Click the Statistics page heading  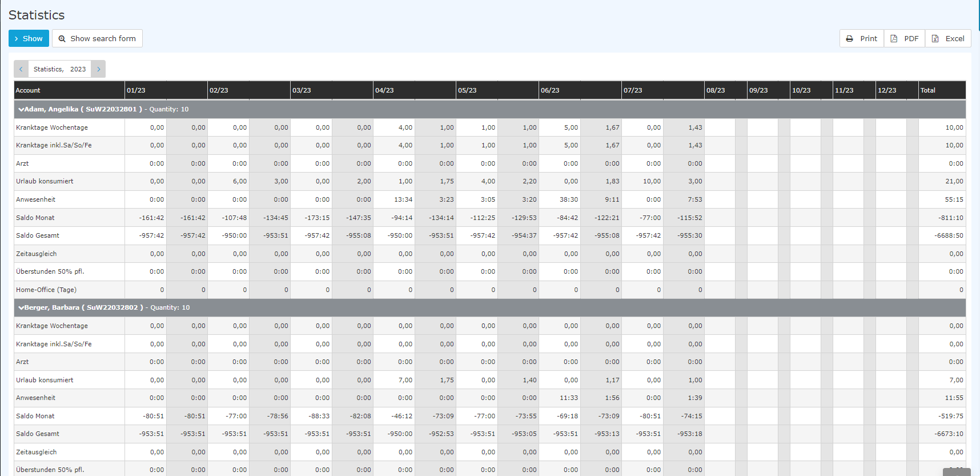(37, 15)
